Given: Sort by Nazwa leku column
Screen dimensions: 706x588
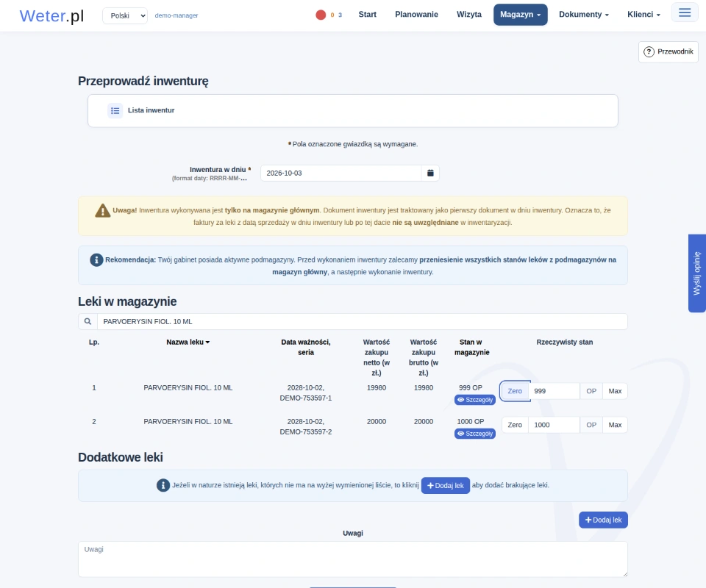Looking at the screenshot, I should pyautogui.click(x=188, y=343).
